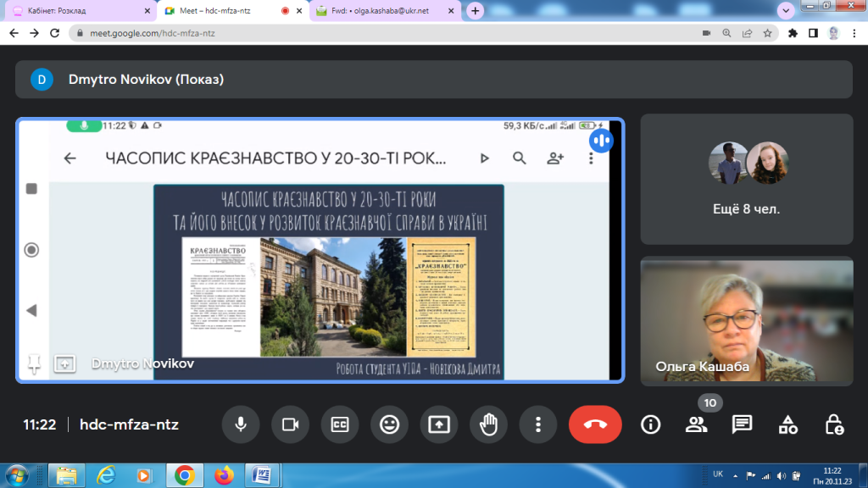Toggle closed captions button
Viewport: 868px width, 488px height.
(340, 424)
